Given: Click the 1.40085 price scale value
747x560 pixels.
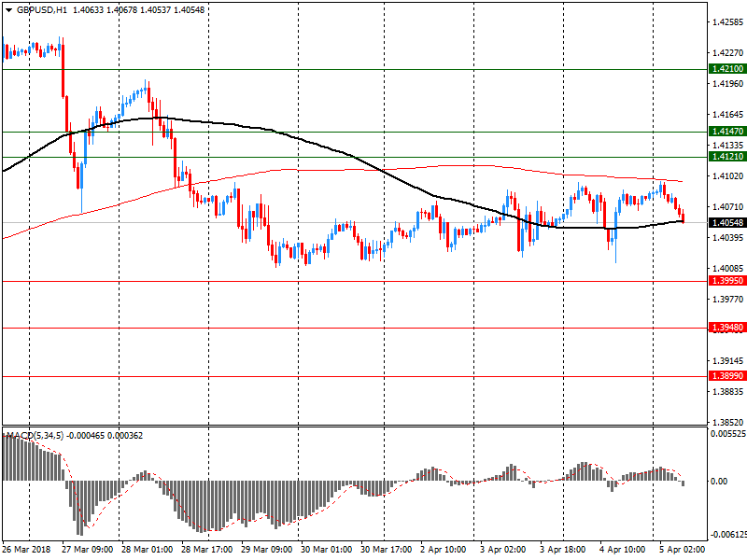Looking at the screenshot, I should pyautogui.click(x=728, y=268).
